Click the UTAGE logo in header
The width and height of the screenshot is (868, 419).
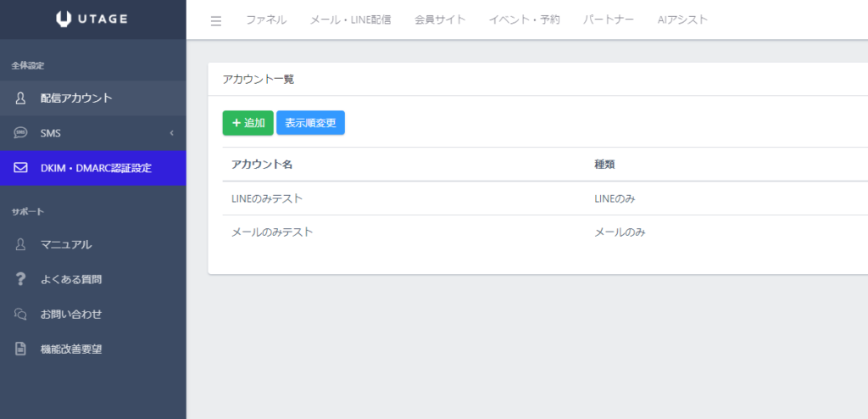[x=92, y=19]
